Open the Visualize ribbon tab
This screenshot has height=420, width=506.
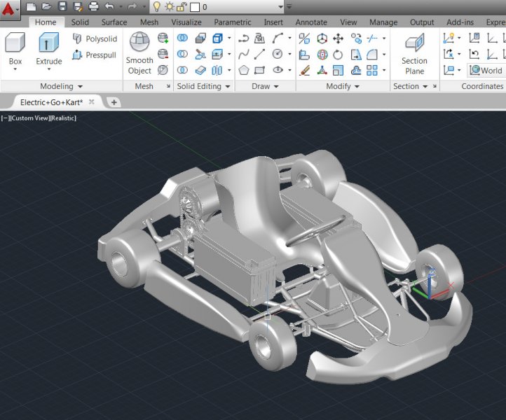point(186,22)
